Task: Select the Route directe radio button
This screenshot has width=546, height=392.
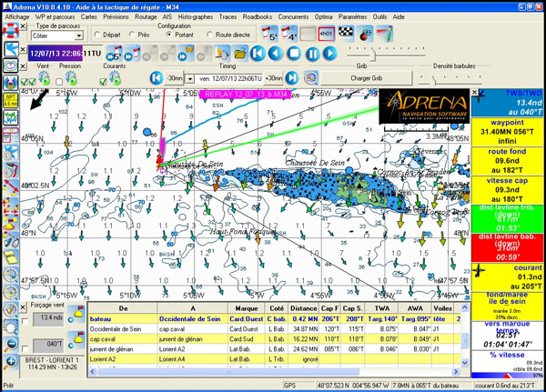Action: click(x=209, y=35)
